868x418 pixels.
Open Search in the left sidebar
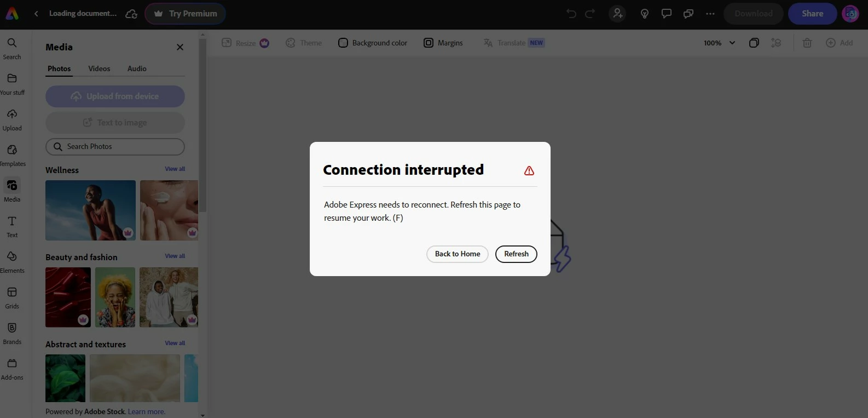pyautogui.click(x=12, y=48)
